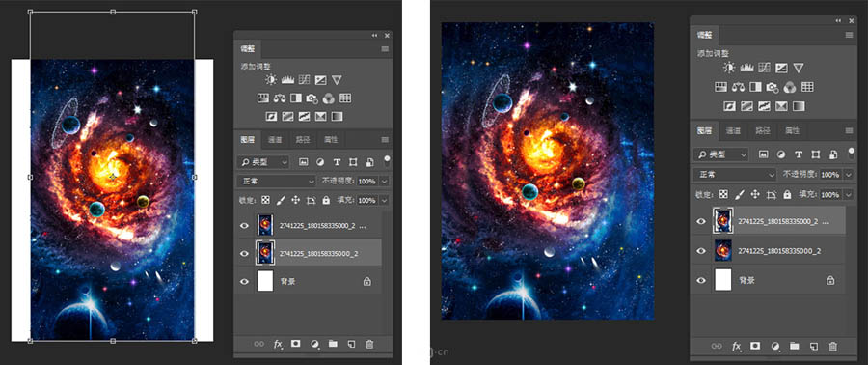Add Hue/Saturation adjustment in left panel
868x365 pixels.
pos(262,98)
